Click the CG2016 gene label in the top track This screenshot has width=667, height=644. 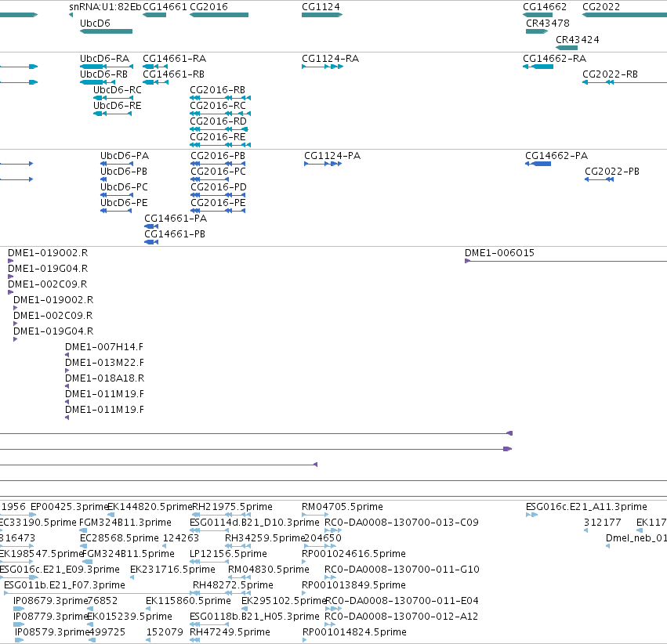(208, 7)
